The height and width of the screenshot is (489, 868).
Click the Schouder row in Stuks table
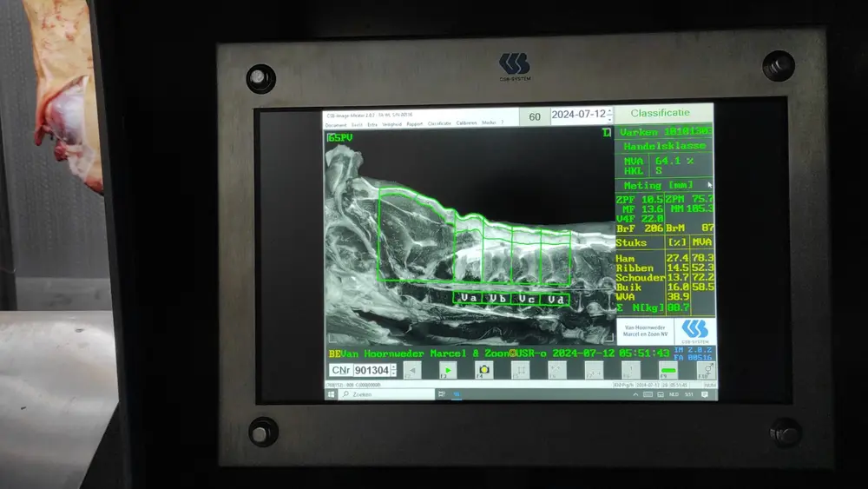(665, 277)
